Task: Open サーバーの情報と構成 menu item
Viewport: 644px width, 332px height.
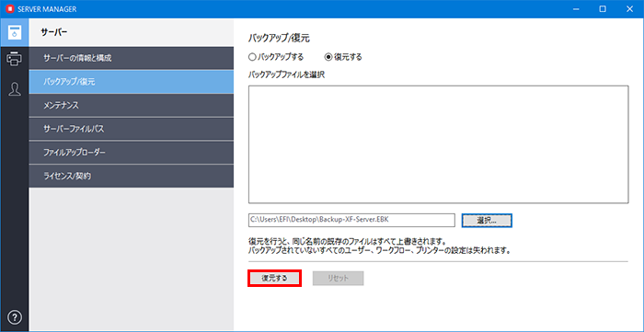Action: (132, 58)
